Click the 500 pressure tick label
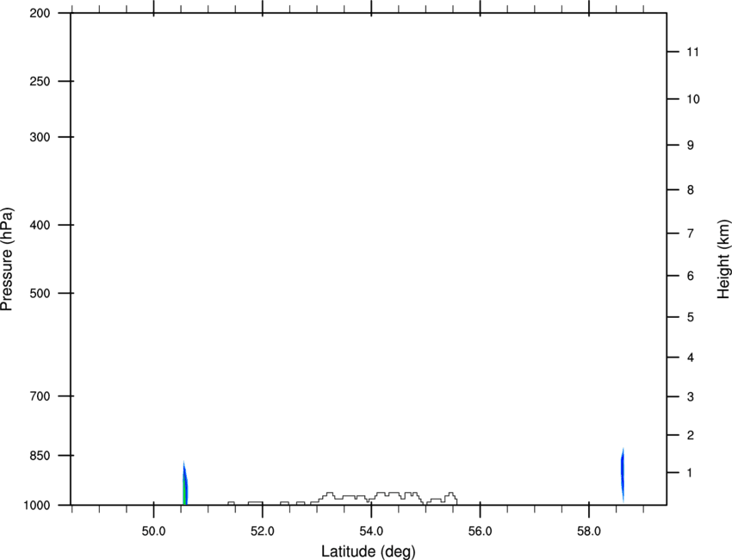This screenshot has width=732, height=560. [x=40, y=293]
